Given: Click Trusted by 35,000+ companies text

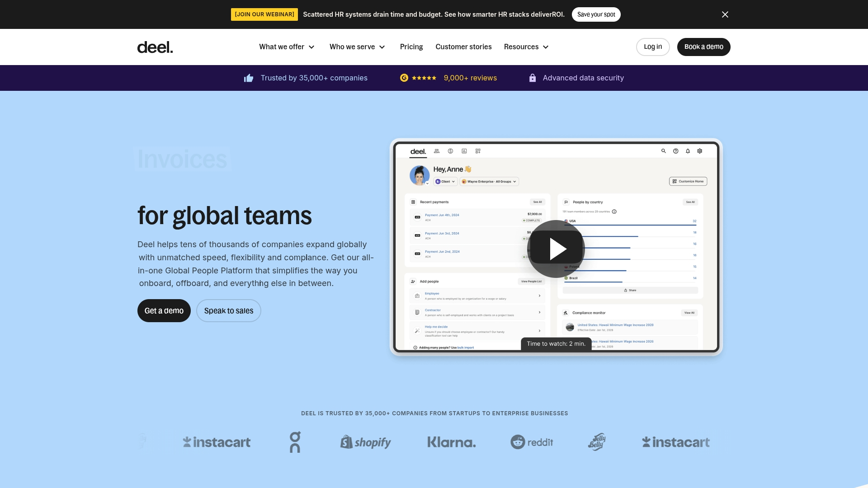Looking at the screenshot, I should pos(314,78).
